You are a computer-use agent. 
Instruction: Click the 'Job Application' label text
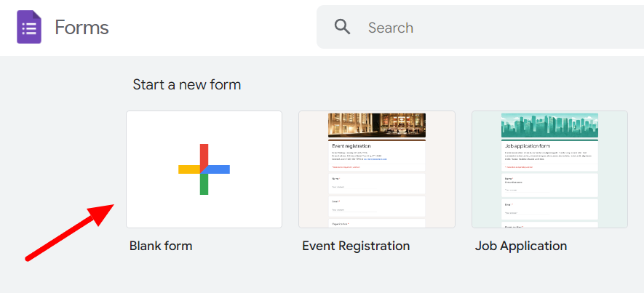pyautogui.click(x=521, y=246)
